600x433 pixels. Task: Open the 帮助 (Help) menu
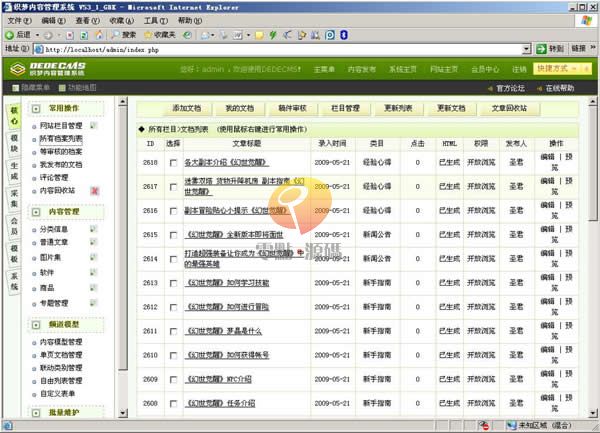[x=190, y=21]
